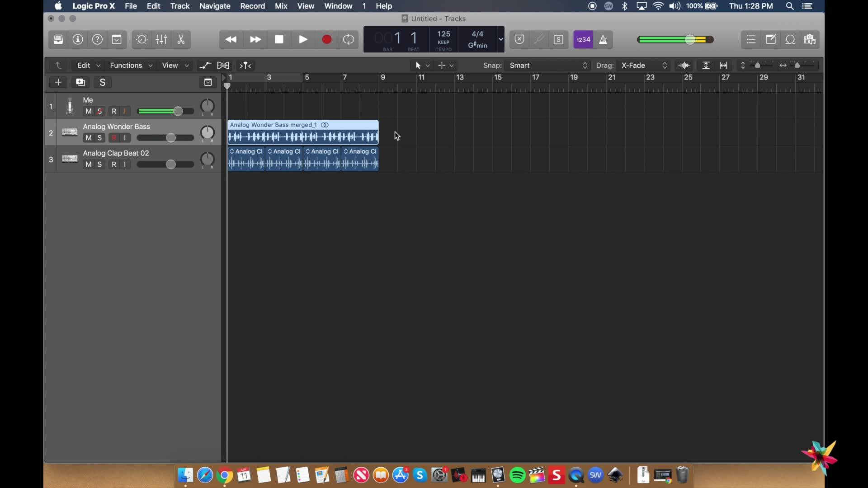The height and width of the screenshot is (488, 868).
Task: Toggle Flex editing
Action: pos(223,66)
